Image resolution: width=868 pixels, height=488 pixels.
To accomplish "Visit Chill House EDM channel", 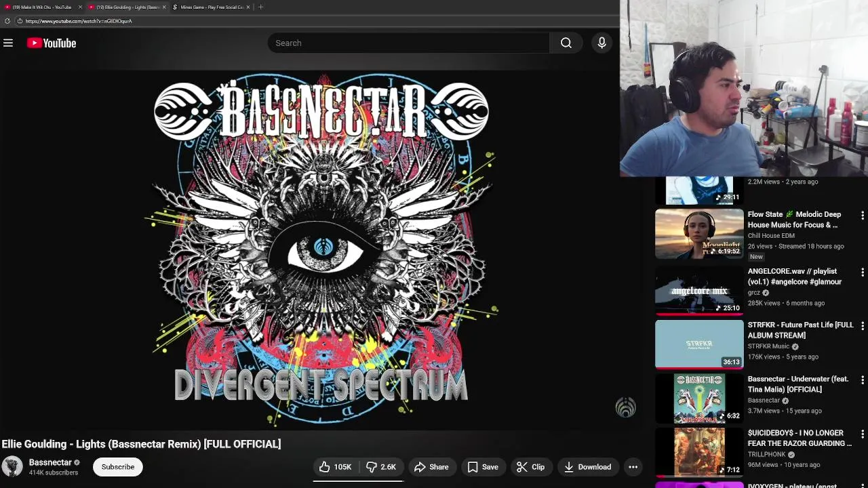I will [x=771, y=236].
